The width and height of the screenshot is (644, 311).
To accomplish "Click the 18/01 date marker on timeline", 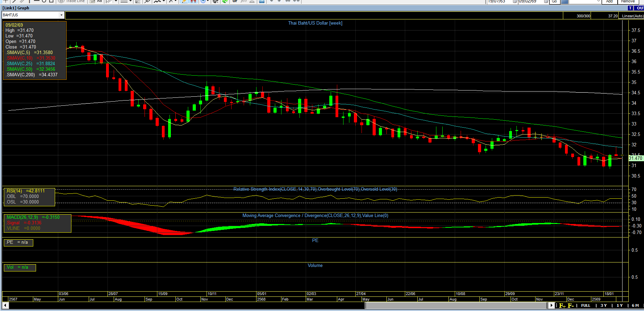I will pyautogui.click(x=609, y=294).
